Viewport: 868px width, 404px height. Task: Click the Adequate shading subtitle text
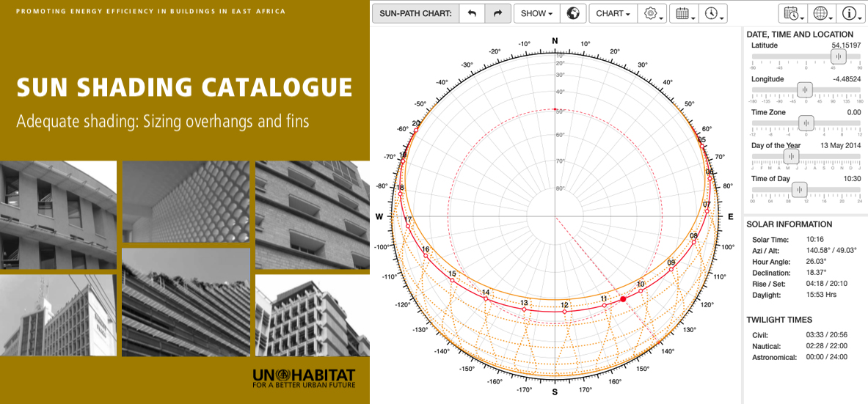164,121
